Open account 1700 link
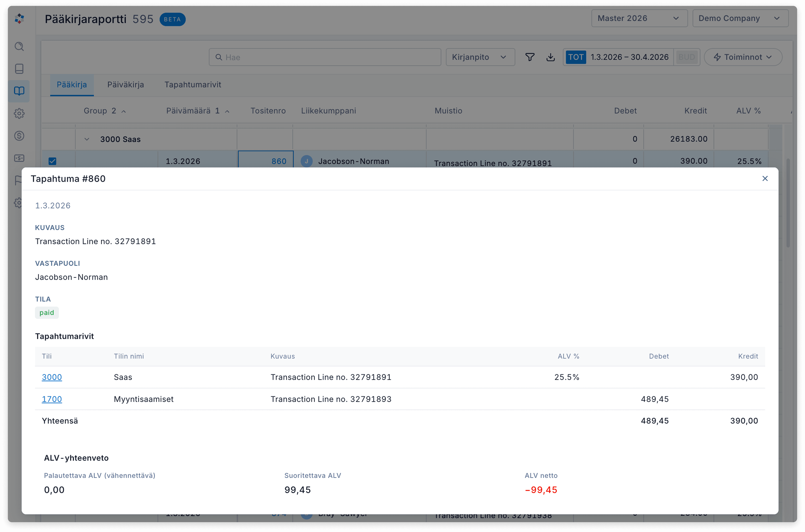 pos(52,399)
